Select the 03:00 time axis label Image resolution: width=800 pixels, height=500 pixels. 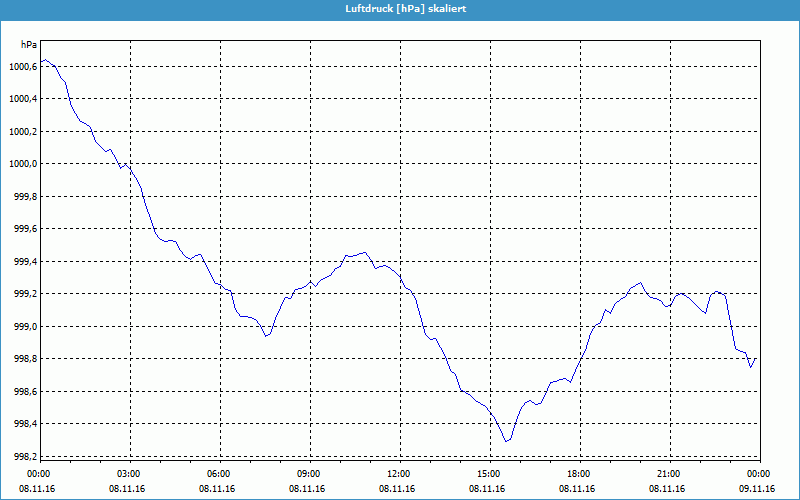tap(129, 474)
